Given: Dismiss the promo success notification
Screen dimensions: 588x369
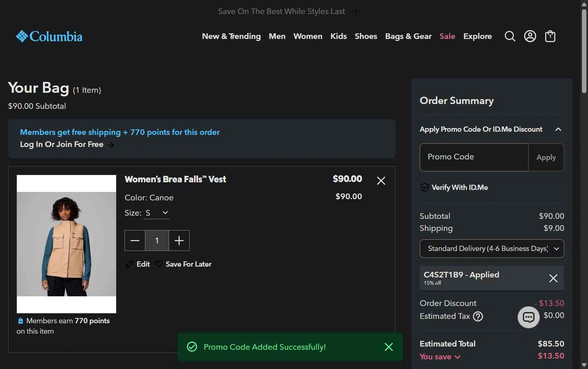Looking at the screenshot, I should (388, 347).
